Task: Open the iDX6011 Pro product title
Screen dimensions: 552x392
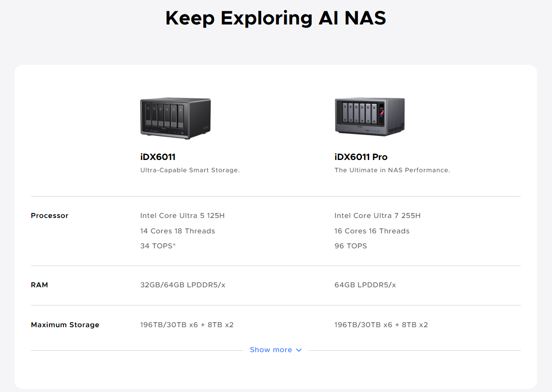Action: (x=361, y=157)
